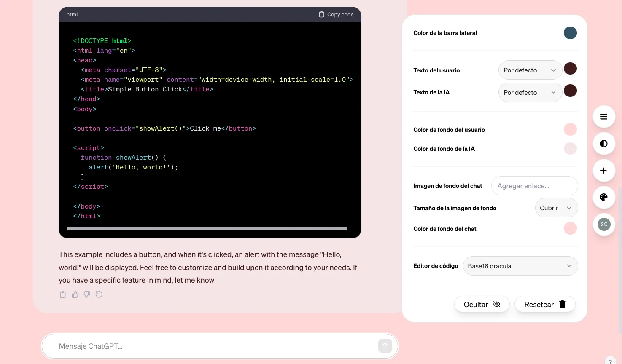Copy the assistant response with clipboard icon
The width and height of the screenshot is (622, 364).
click(63, 294)
